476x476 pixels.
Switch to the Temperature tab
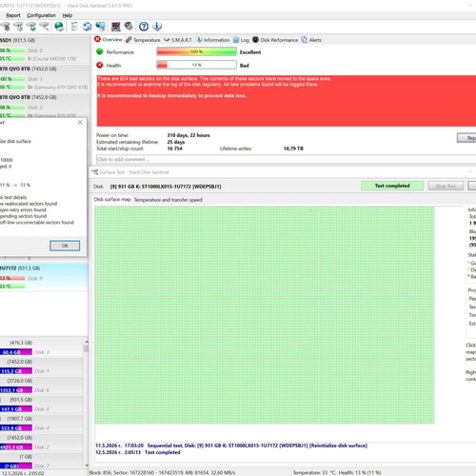[x=143, y=40]
